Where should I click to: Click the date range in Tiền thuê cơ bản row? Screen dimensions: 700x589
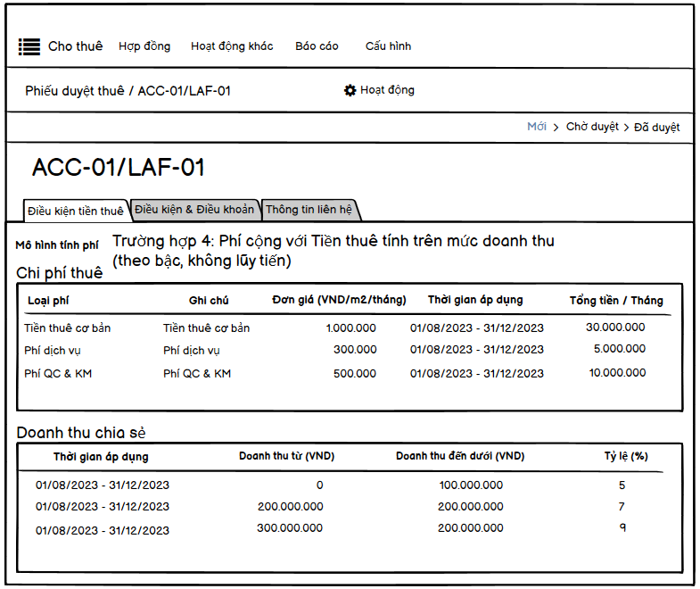tap(477, 328)
